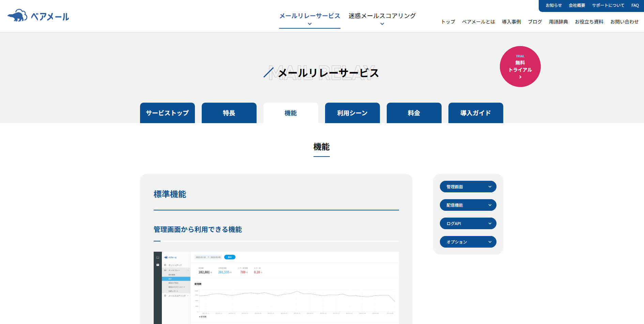Switch to the 料金 tab
The width and height of the screenshot is (644, 324).
click(414, 113)
